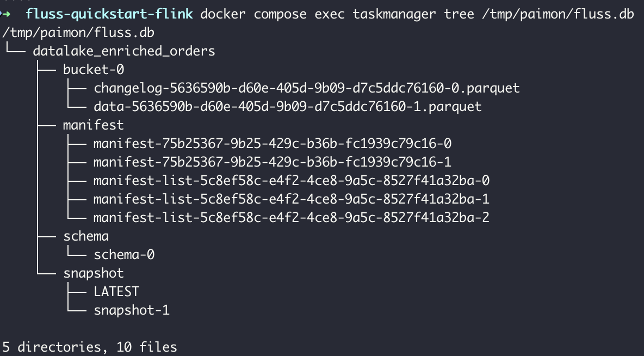
Task: Click manifest-list-5c8ef58c file ending in -0
Action: coord(291,181)
